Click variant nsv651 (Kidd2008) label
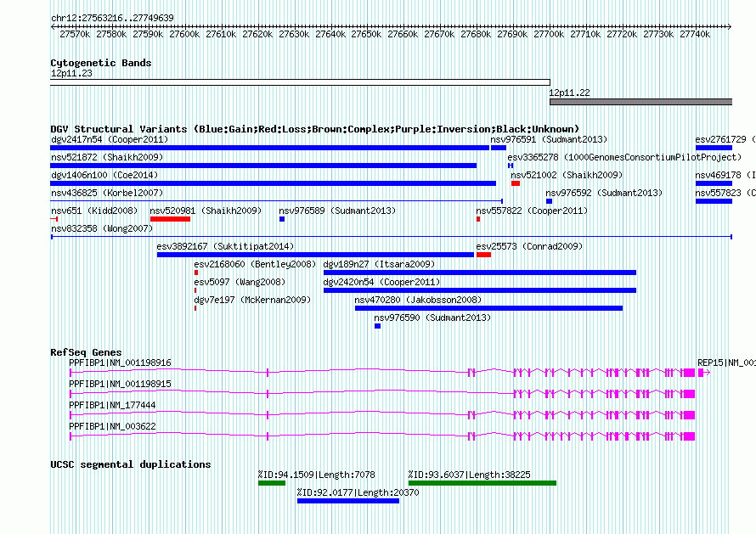The height and width of the screenshot is (534, 756). (x=94, y=211)
